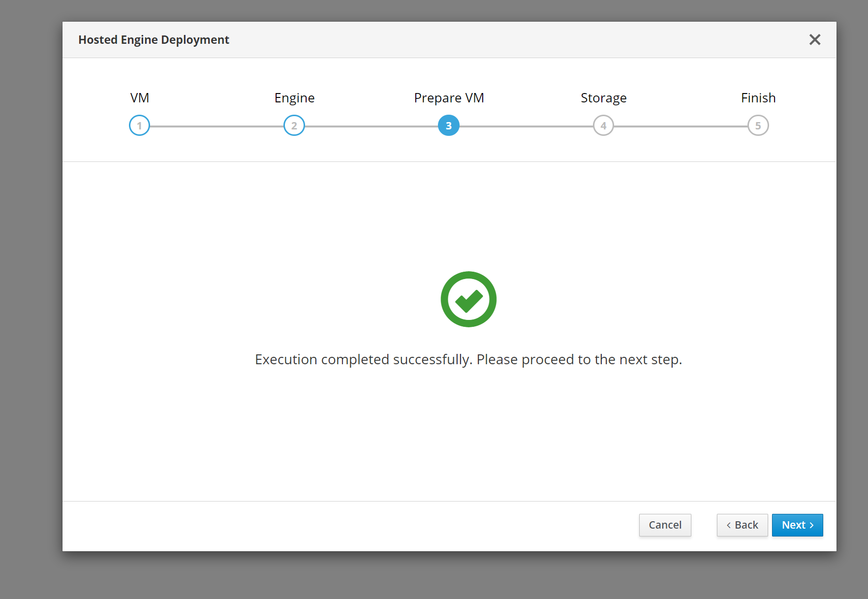
Task: Click progress line between steps 4 and 5
Action: [x=681, y=126]
